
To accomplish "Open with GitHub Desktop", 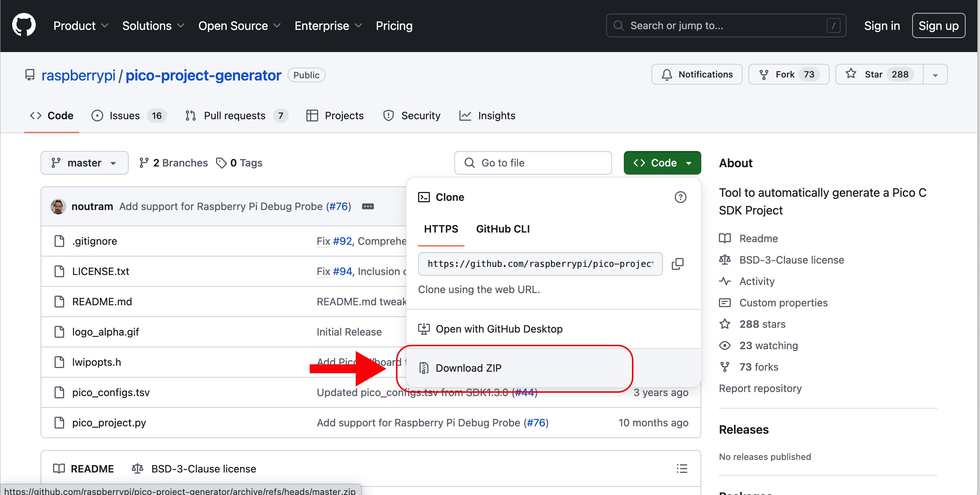I will 498,329.
